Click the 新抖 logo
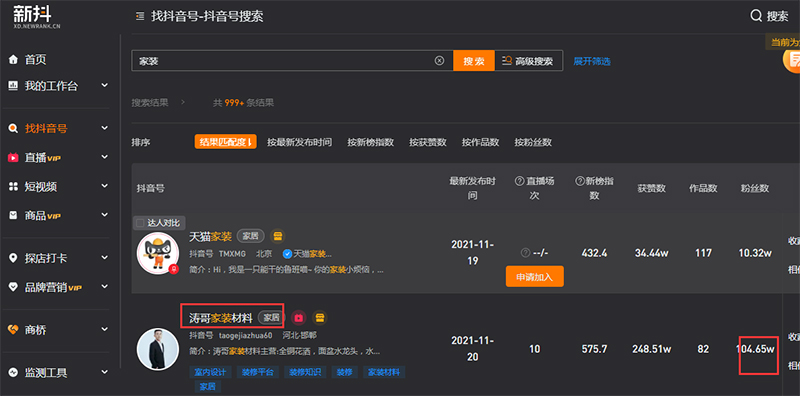Screen dimensions: 800x396 click(x=37, y=16)
